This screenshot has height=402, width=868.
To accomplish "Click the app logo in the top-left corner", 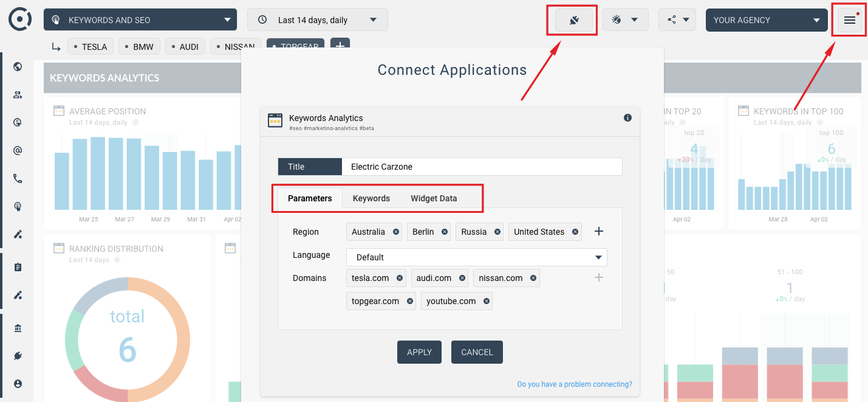I will pyautogui.click(x=20, y=19).
